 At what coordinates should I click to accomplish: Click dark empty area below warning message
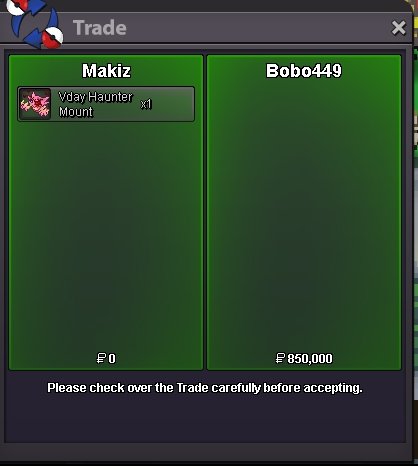pyautogui.click(x=205, y=420)
